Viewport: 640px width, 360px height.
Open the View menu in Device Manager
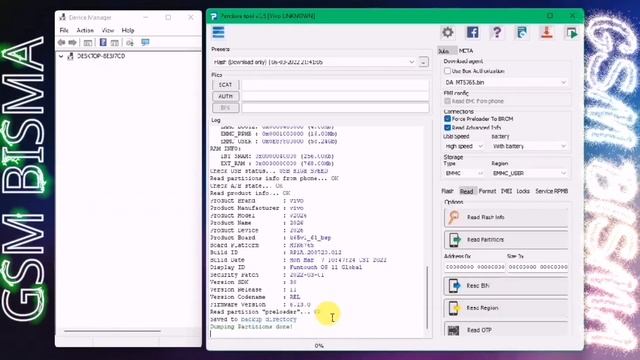click(x=108, y=30)
